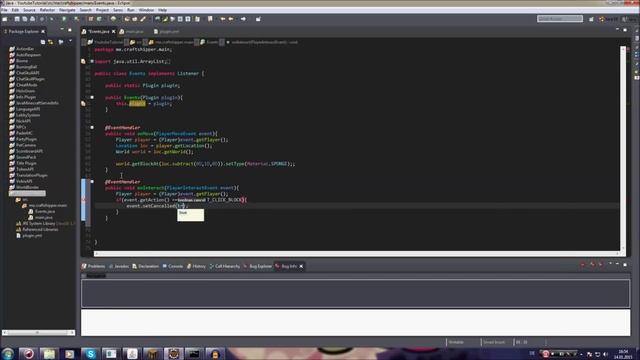Click the green Run button in toolbar

pyautogui.click(x=64, y=19)
